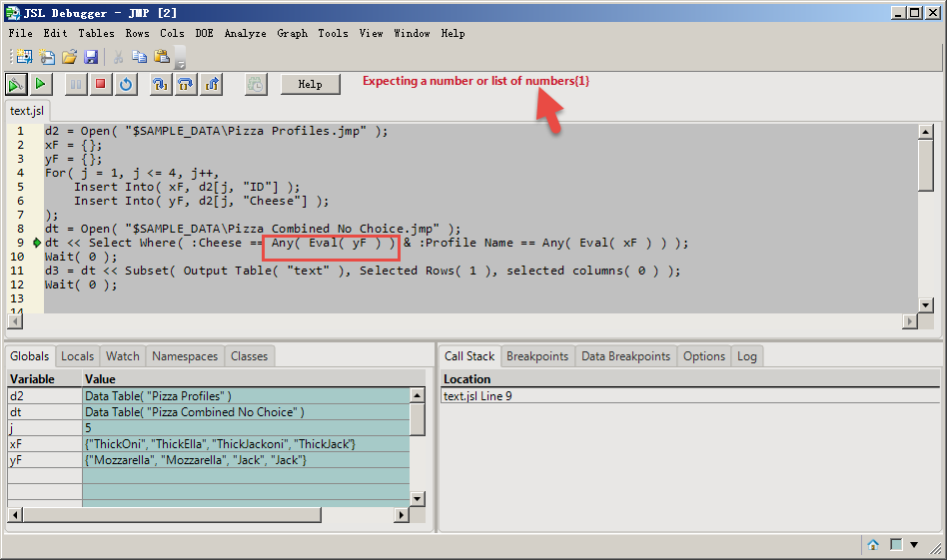Open the toolbar overflow options handle
The width and height of the screenshot is (947, 560).
coord(180,57)
